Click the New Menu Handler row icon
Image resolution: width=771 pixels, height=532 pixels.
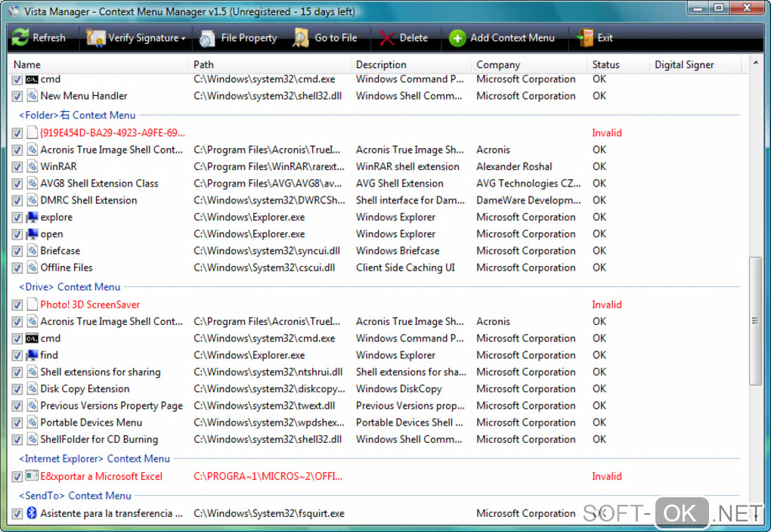point(33,95)
